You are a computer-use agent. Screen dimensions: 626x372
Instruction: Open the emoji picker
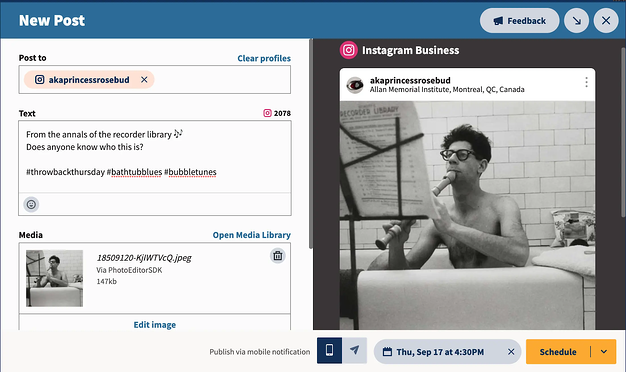click(31, 205)
